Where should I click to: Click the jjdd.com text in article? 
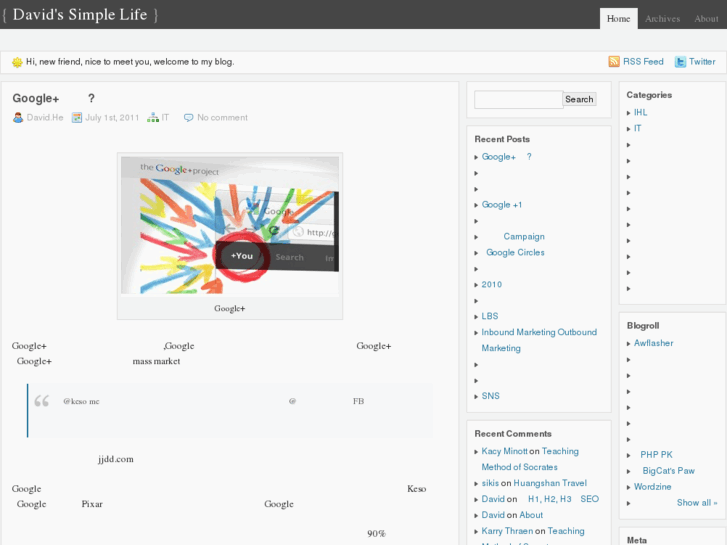pos(115,459)
